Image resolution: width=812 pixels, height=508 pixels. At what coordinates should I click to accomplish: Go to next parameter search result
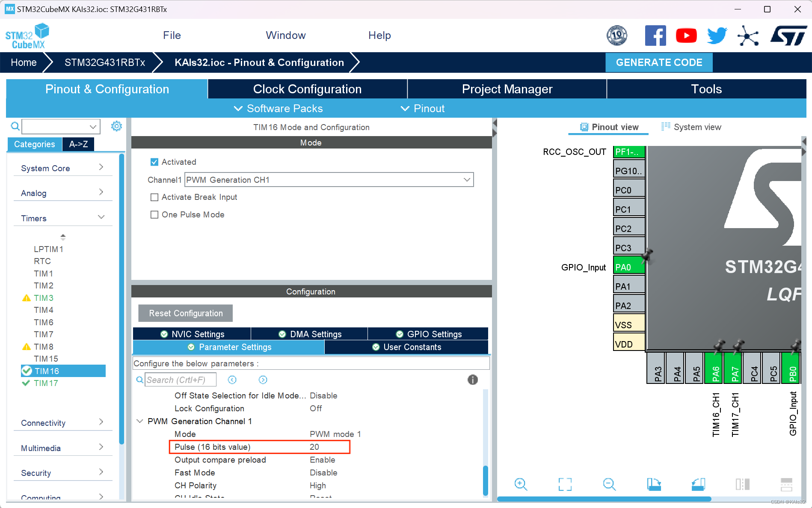263,380
